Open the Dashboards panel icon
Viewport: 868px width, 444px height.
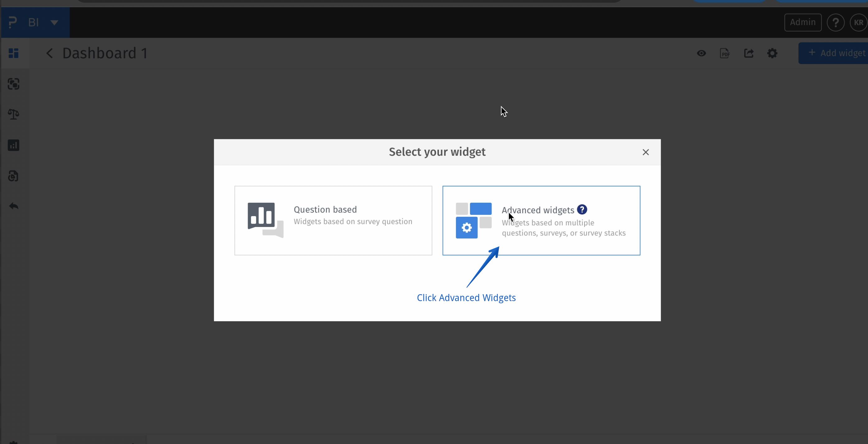13,53
